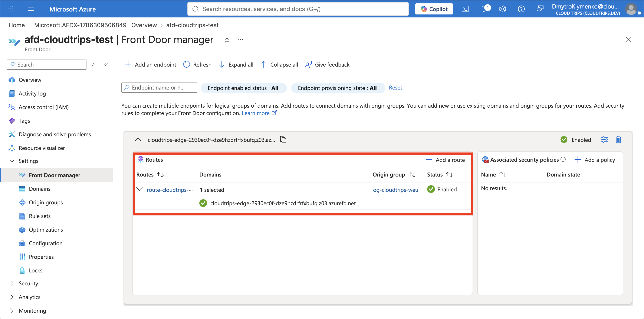Image resolution: width=644 pixels, height=319 pixels.
Task: Open the more options ellipsis beside the title
Action: [x=240, y=40]
